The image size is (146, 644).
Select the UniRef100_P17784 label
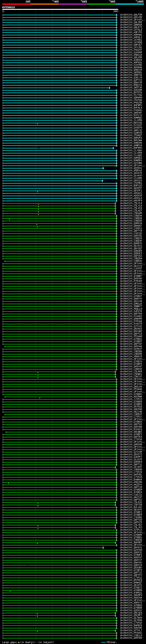tap(131, 95)
